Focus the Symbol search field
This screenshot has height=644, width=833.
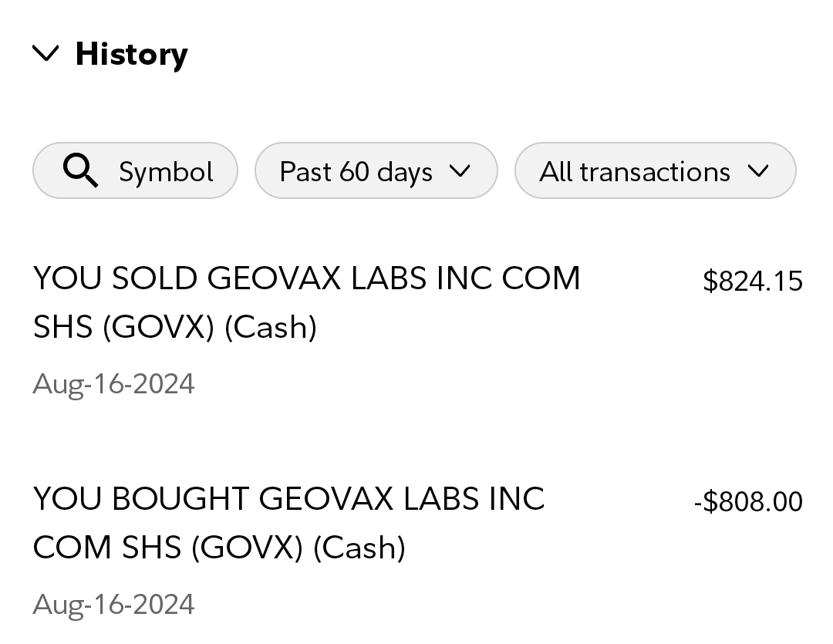pyautogui.click(x=165, y=171)
